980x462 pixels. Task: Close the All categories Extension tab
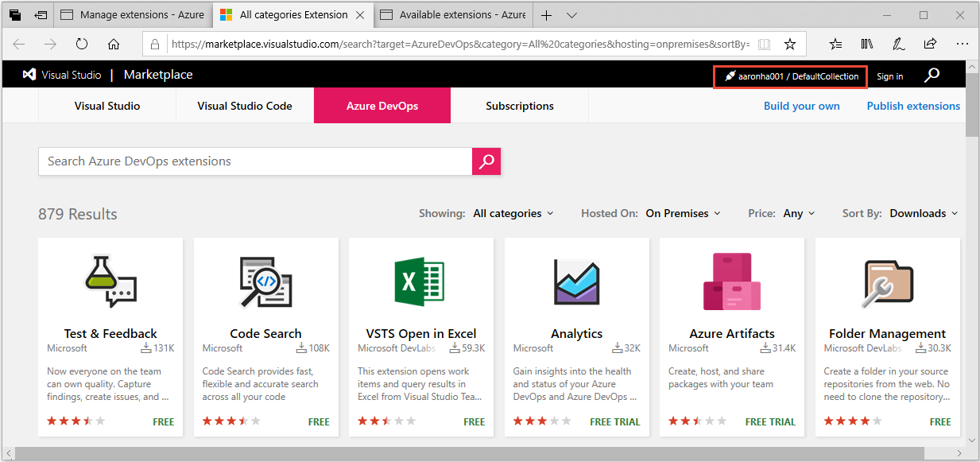(360, 15)
